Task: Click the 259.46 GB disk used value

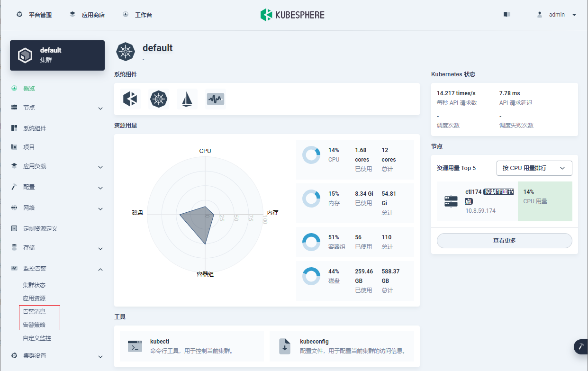Action: click(x=364, y=276)
